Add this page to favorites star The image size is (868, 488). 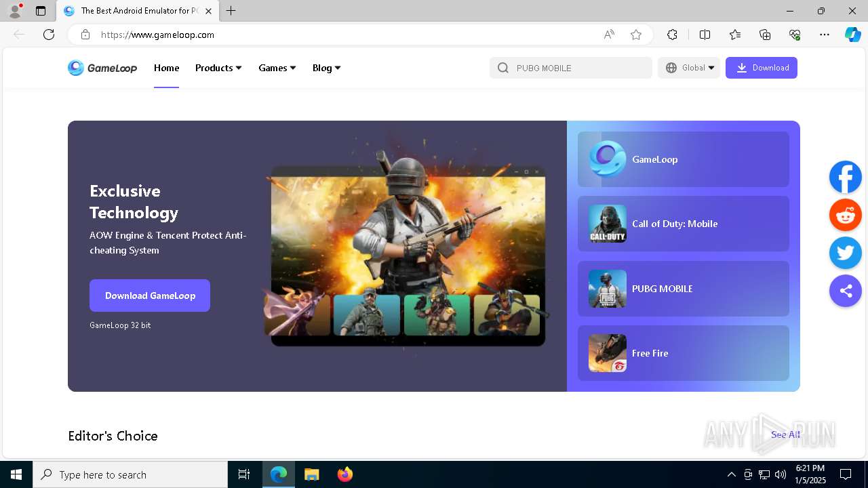[x=636, y=35]
